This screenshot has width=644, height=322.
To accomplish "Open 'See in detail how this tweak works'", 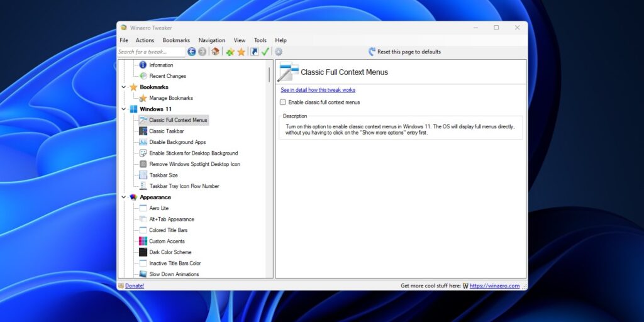I will (x=318, y=90).
